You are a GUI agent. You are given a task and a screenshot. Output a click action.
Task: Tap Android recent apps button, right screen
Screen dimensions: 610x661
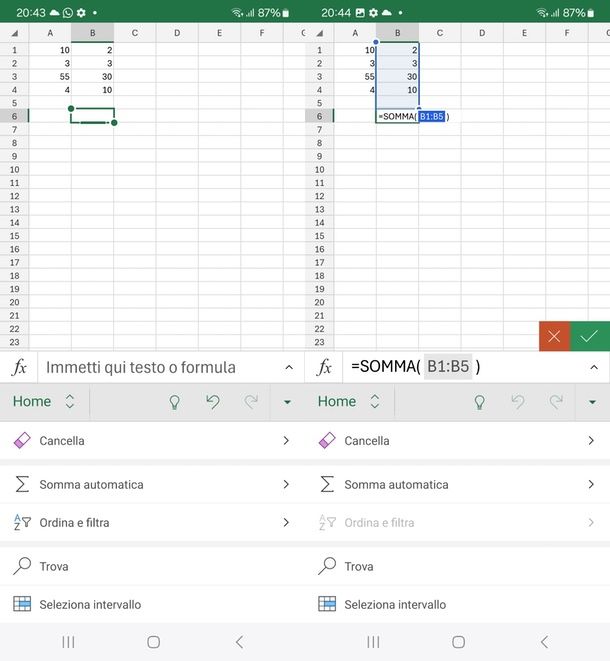click(x=373, y=642)
